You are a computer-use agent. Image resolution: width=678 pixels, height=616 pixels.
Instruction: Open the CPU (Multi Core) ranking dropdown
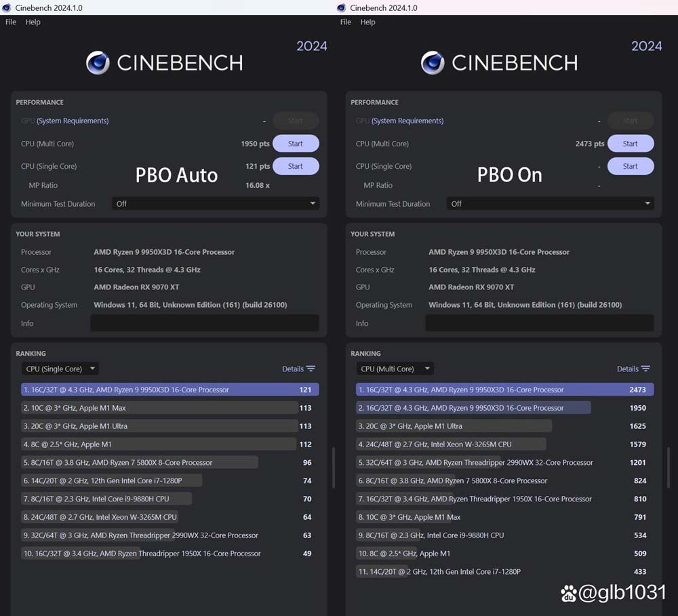pos(395,369)
